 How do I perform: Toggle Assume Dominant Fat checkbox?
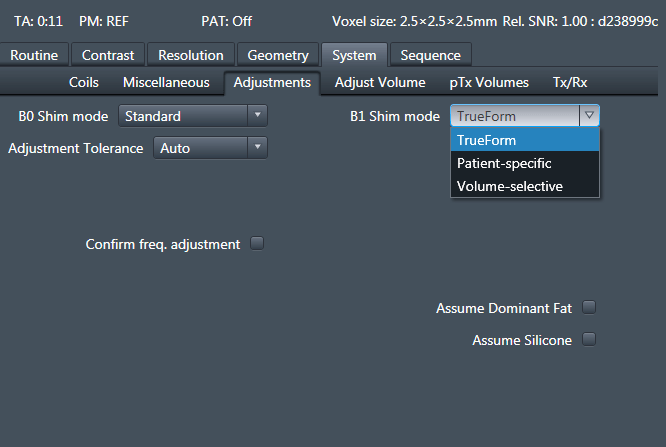(x=589, y=307)
